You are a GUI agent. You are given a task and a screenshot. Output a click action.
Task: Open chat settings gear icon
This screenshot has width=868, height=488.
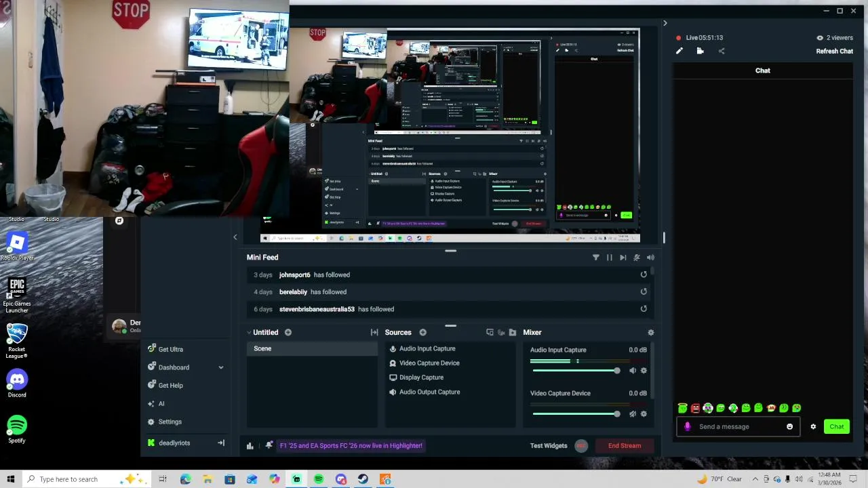coord(813,427)
